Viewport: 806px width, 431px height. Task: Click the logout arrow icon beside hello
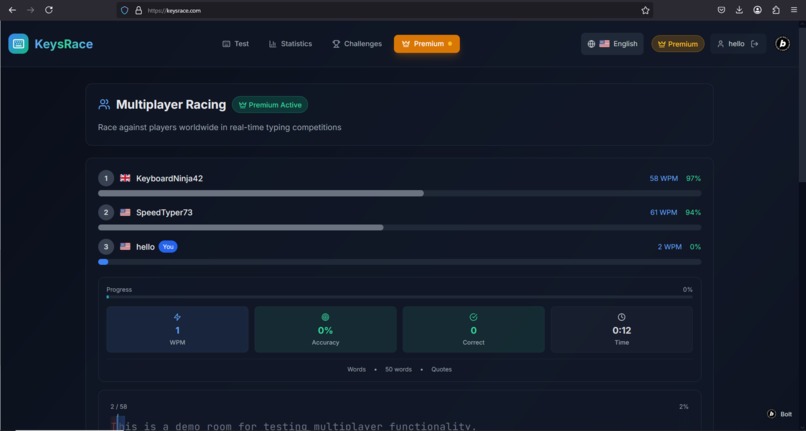tap(755, 44)
